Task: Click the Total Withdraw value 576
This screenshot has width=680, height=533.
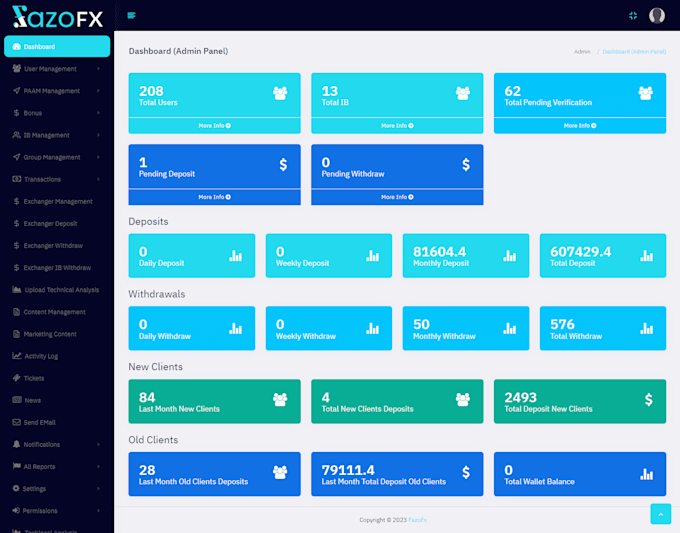Action: pyautogui.click(x=562, y=324)
